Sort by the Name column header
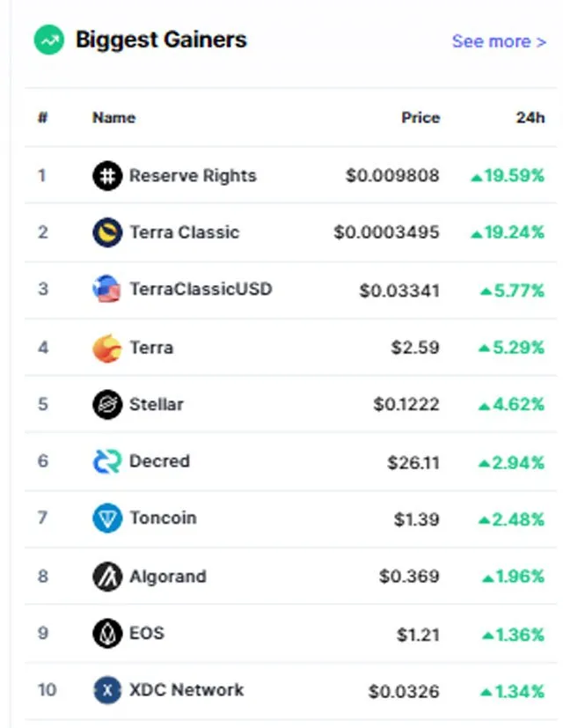 coord(113,117)
